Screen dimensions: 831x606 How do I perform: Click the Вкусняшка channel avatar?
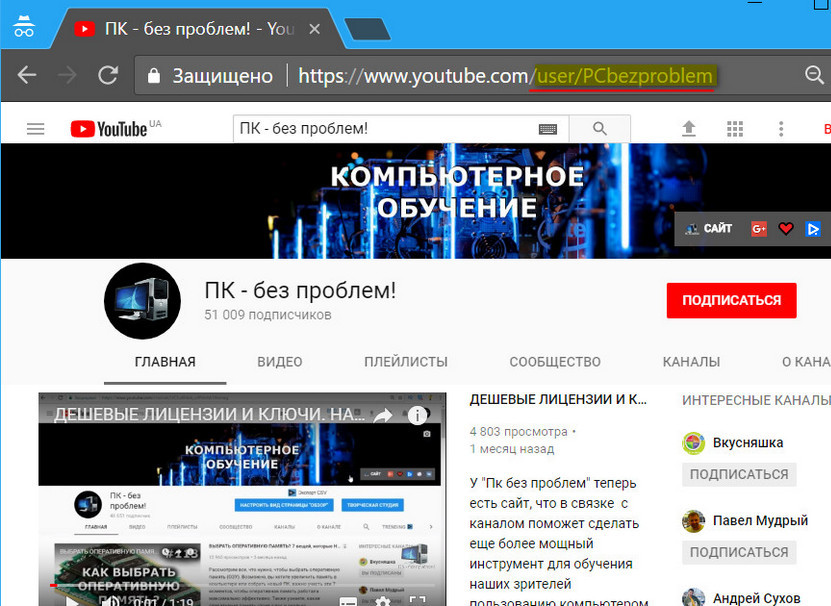(693, 443)
